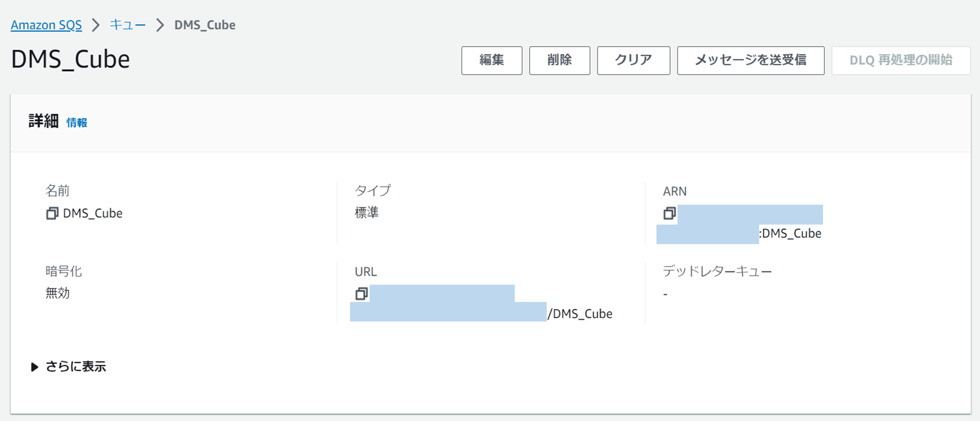980x421 pixels.
Task: Open the Amazon SQS breadcrumb link
Action: coord(46,25)
